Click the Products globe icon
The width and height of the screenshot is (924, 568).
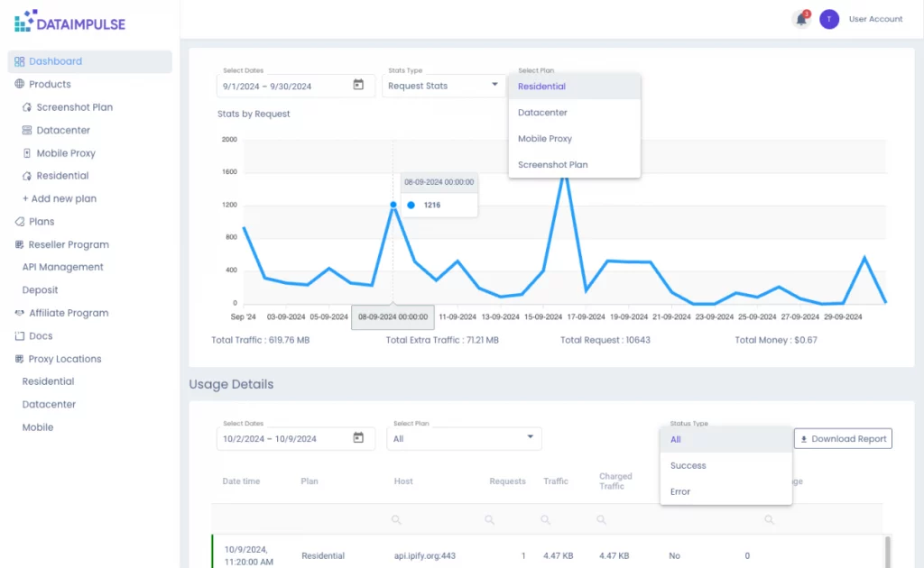22,85
